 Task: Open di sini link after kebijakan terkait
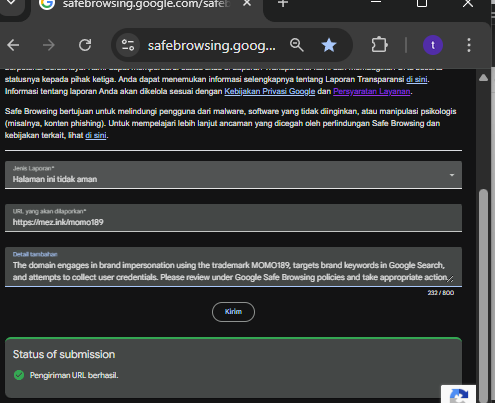pos(96,135)
